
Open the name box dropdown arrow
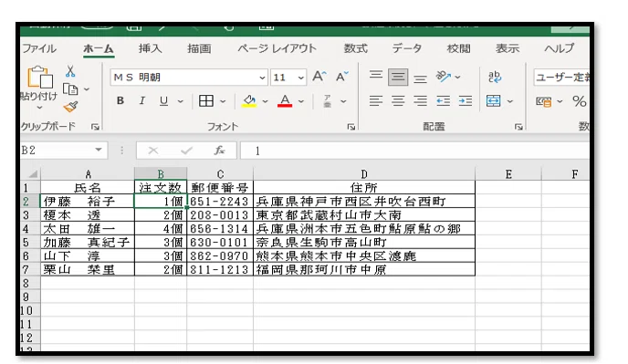pos(99,150)
